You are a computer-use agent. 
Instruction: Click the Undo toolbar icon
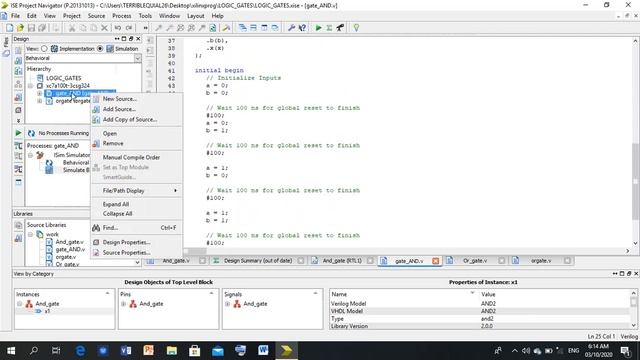coord(118,28)
